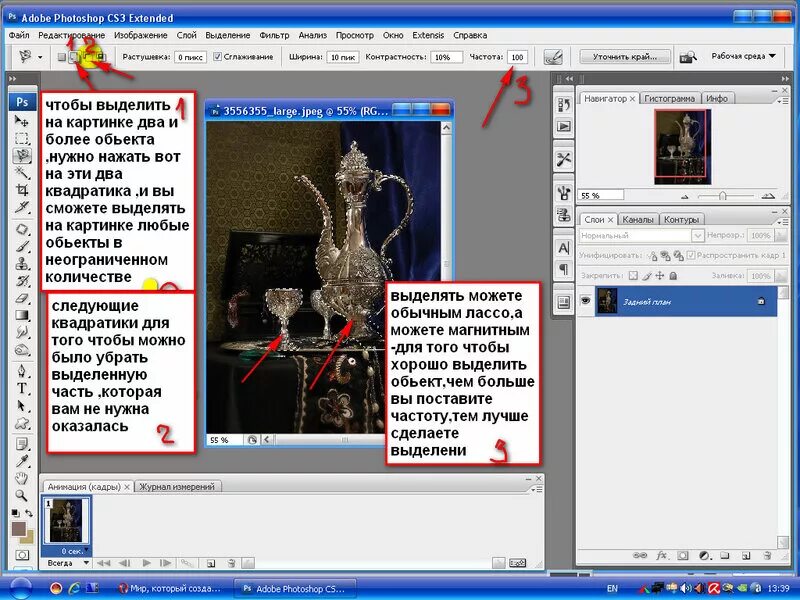Open Нормальный blend mode dropdown

pyautogui.click(x=642, y=236)
